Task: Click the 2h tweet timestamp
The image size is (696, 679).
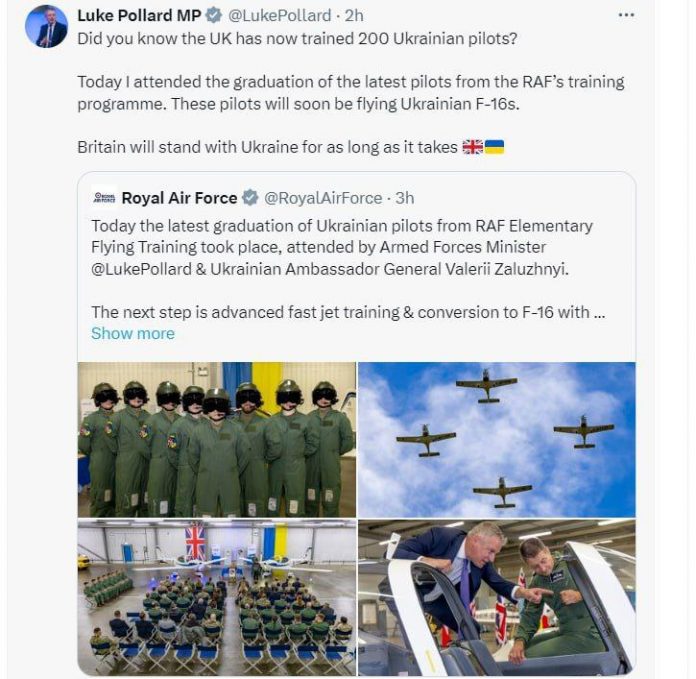Action: click(355, 16)
